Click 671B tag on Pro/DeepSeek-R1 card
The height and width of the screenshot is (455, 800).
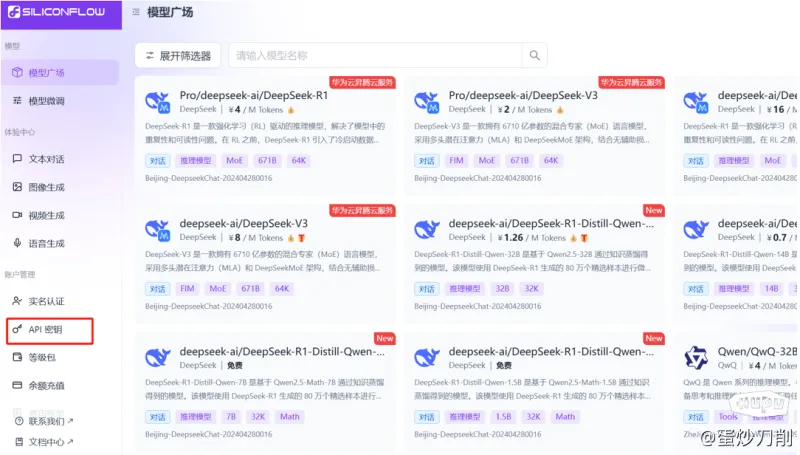tap(267, 161)
